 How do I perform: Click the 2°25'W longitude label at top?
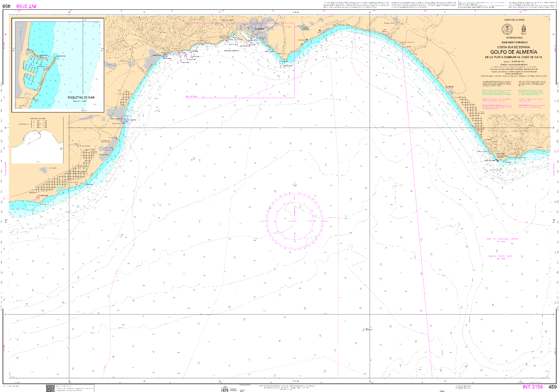[x=296, y=12]
